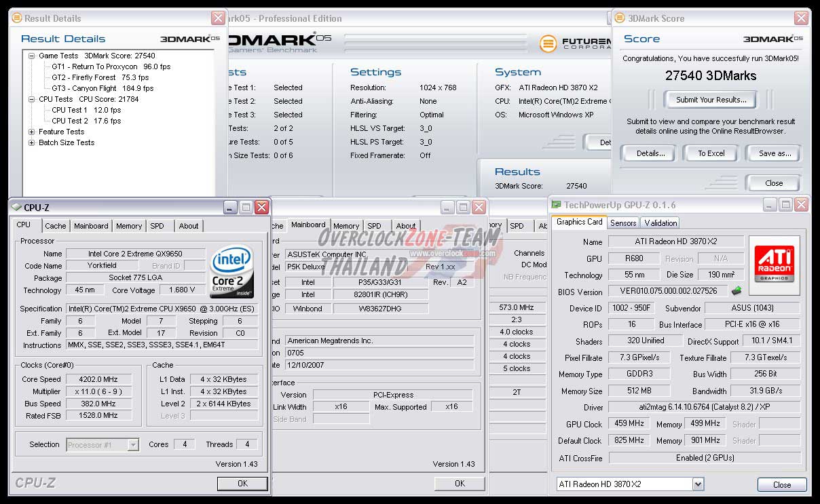Export results with To Excel button

coord(711,153)
